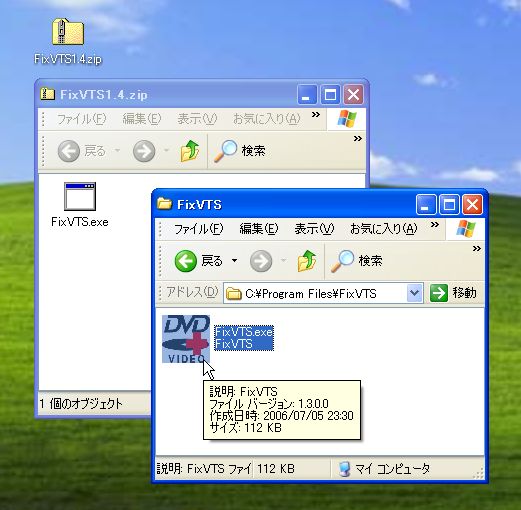
Task: Open the Back button history dropdown arrow
Action: (235, 260)
